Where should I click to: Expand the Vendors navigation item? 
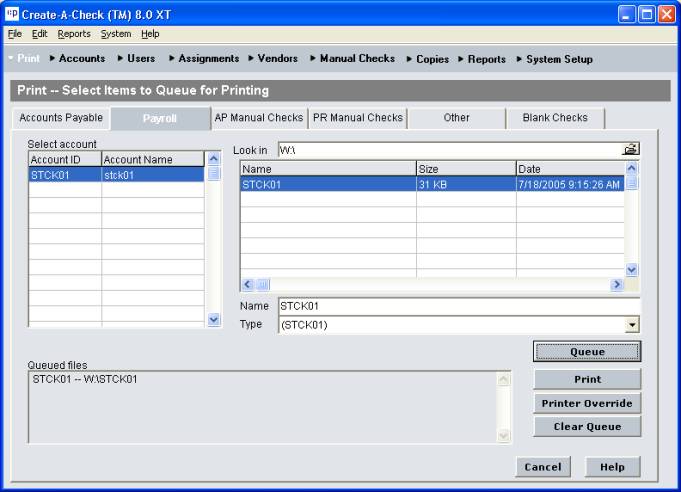273,58
